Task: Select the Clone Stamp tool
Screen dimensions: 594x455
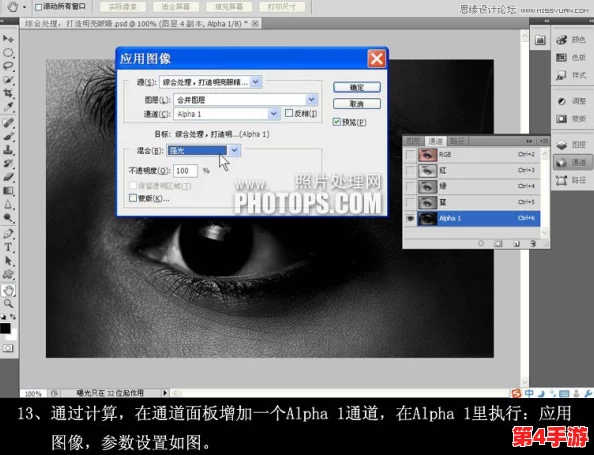Action: click(8, 150)
